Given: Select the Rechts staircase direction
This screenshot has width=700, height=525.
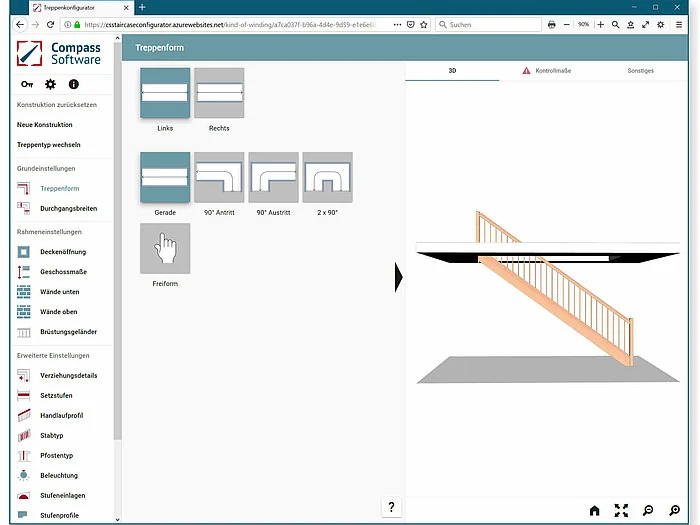Looking at the screenshot, I should point(219,93).
